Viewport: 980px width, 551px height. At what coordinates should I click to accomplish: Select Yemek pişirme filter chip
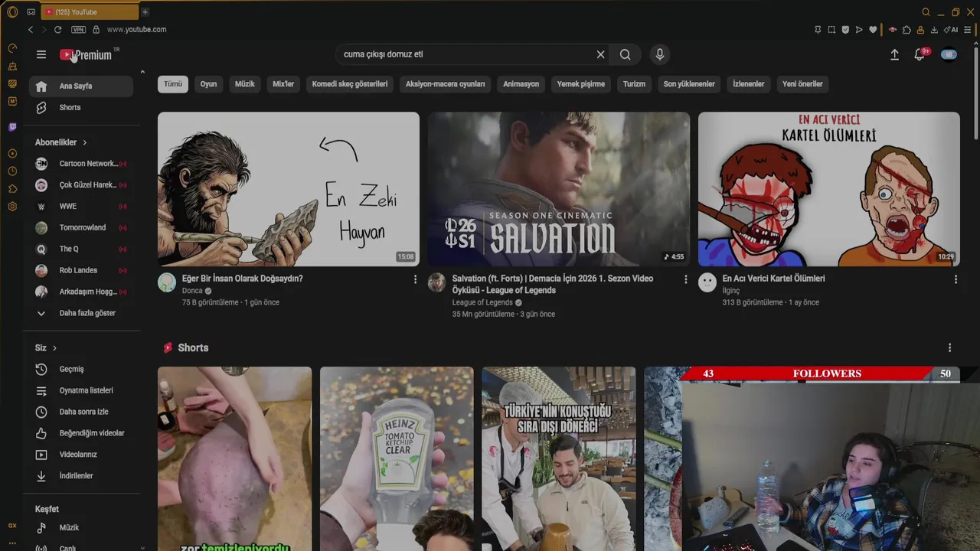pyautogui.click(x=581, y=84)
